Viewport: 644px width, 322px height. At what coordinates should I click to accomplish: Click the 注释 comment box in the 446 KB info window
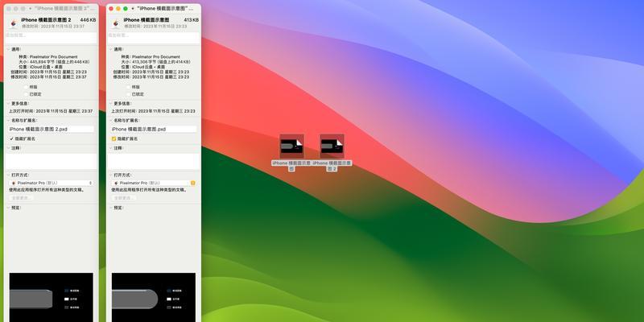(51, 162)
